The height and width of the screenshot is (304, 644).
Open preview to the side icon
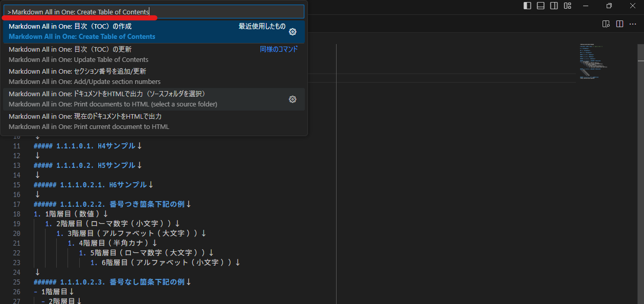[x=606, y=24]
